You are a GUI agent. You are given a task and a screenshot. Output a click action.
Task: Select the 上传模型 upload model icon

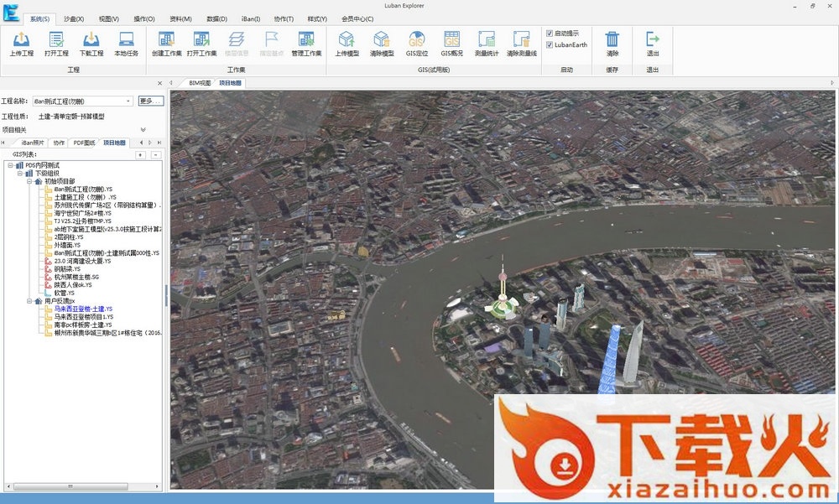(347, 39)
